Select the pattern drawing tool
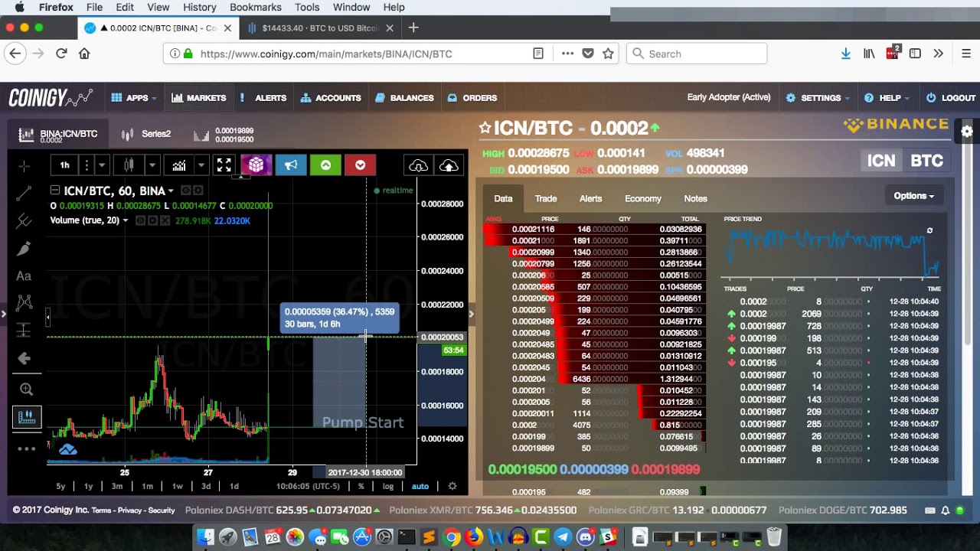 click(24, 303)
